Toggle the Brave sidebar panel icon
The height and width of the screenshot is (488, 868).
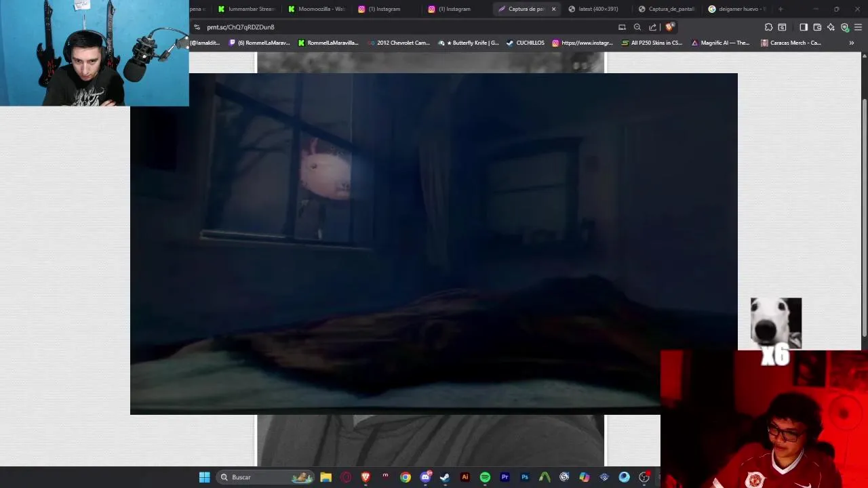click(x=804, y=27)
